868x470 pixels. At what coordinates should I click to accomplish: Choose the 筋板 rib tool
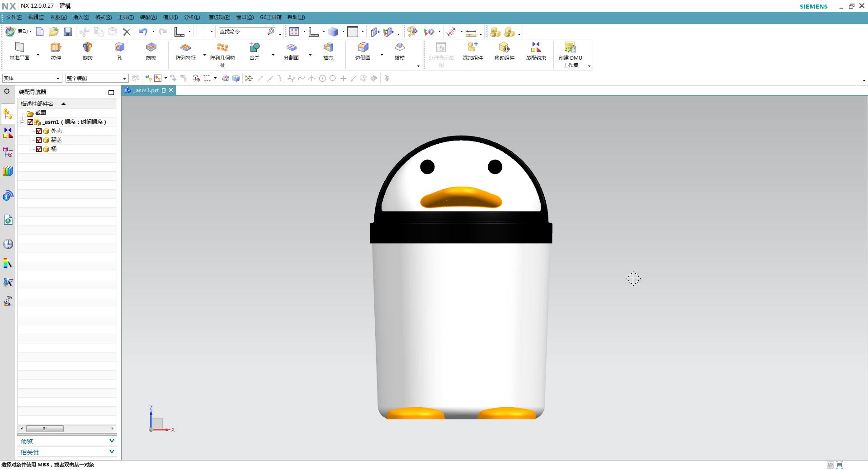click(151, 52)
